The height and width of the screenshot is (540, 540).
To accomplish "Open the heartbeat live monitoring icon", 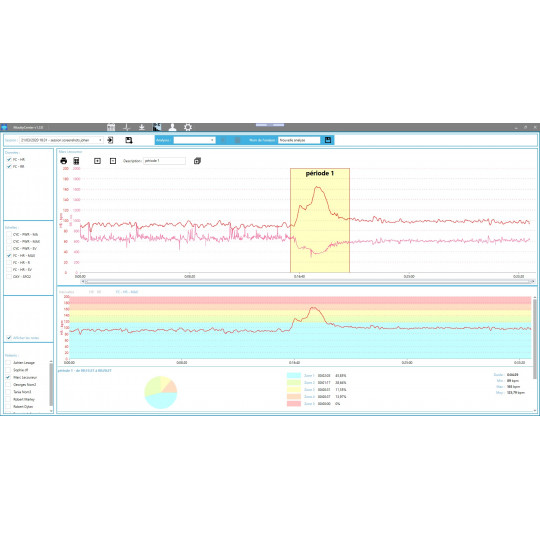I will (x=127, y=127).
